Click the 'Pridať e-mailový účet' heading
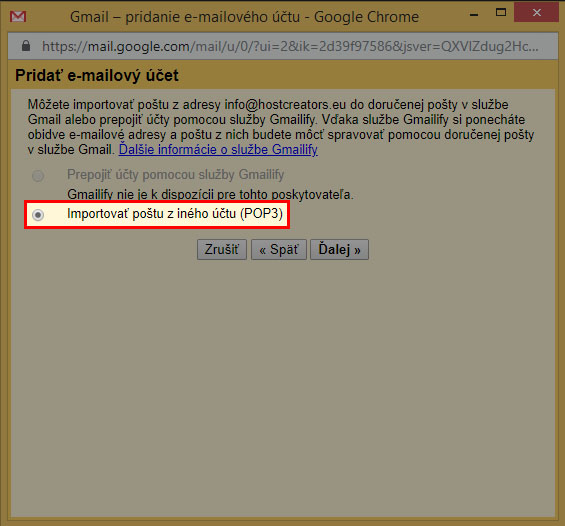Screen dimensions: 565x526 coord(97,76)
